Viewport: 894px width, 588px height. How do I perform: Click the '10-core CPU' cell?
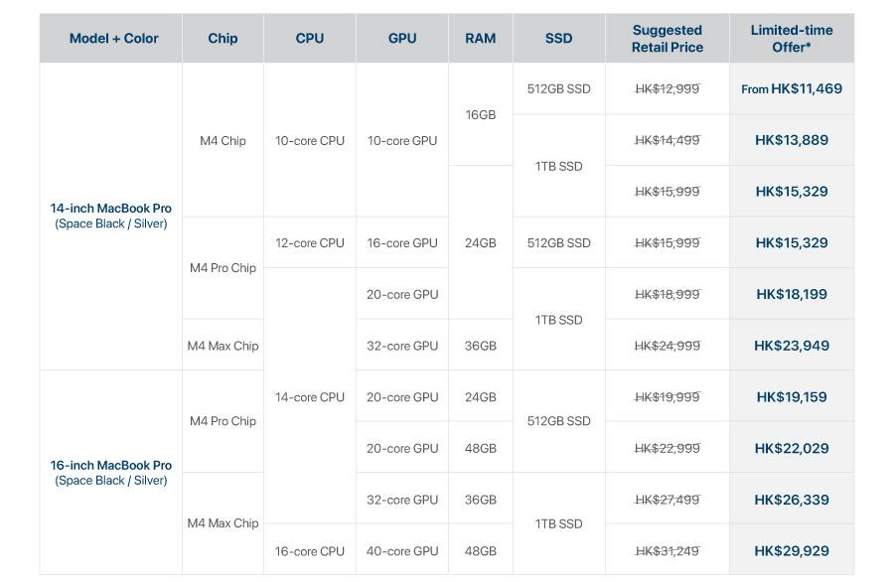coord(310,140)
